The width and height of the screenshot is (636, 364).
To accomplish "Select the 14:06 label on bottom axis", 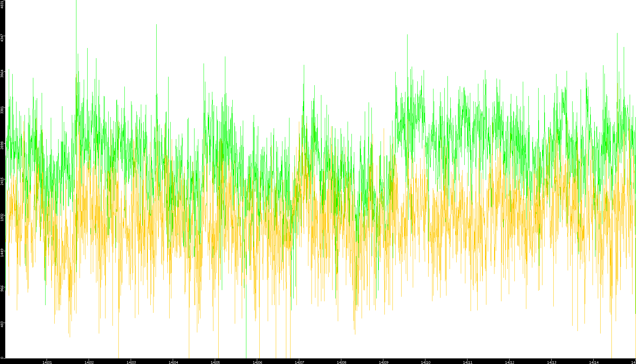I will (257, 362).
